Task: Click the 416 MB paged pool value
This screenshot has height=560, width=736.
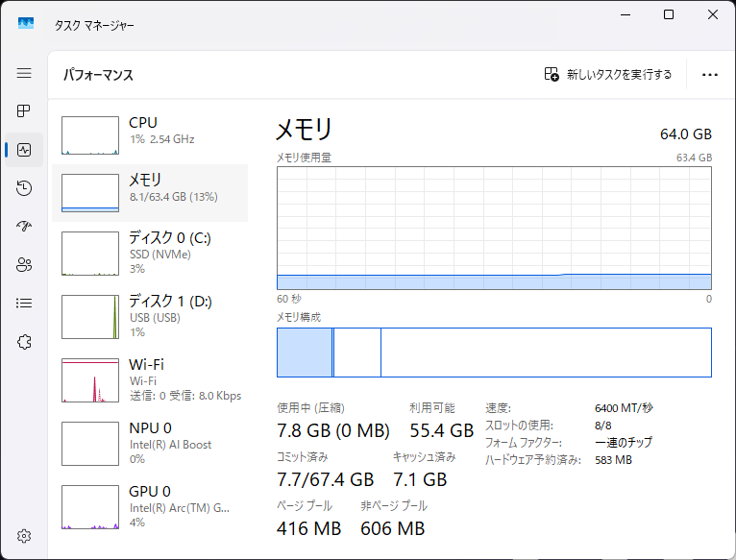Action: point(308,528)
